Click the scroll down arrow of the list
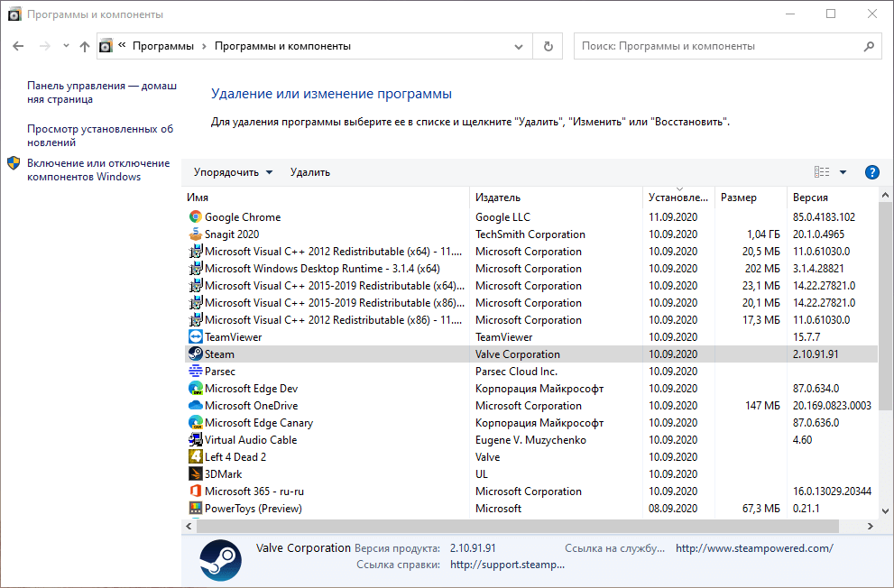Viewport: 894px width, 588px height. point(886,511)
